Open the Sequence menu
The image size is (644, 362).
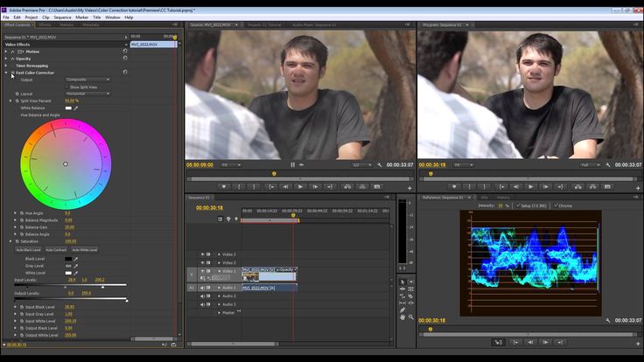pos(62,17)
